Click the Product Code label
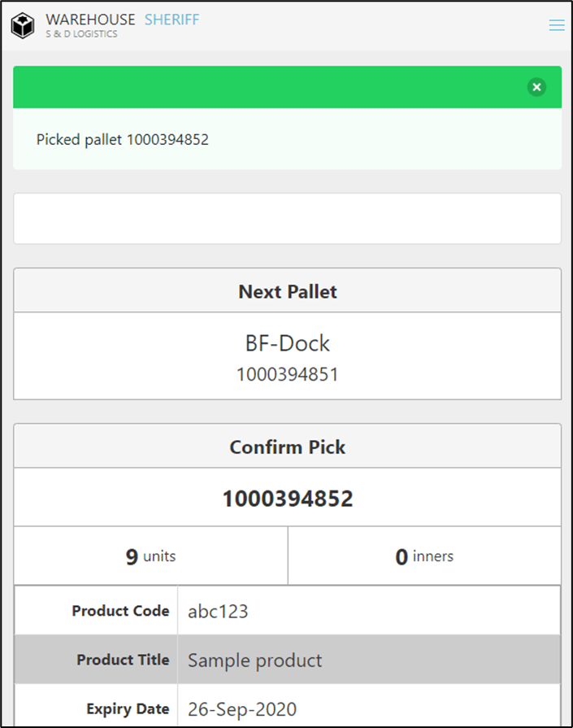 pos(120,611)
